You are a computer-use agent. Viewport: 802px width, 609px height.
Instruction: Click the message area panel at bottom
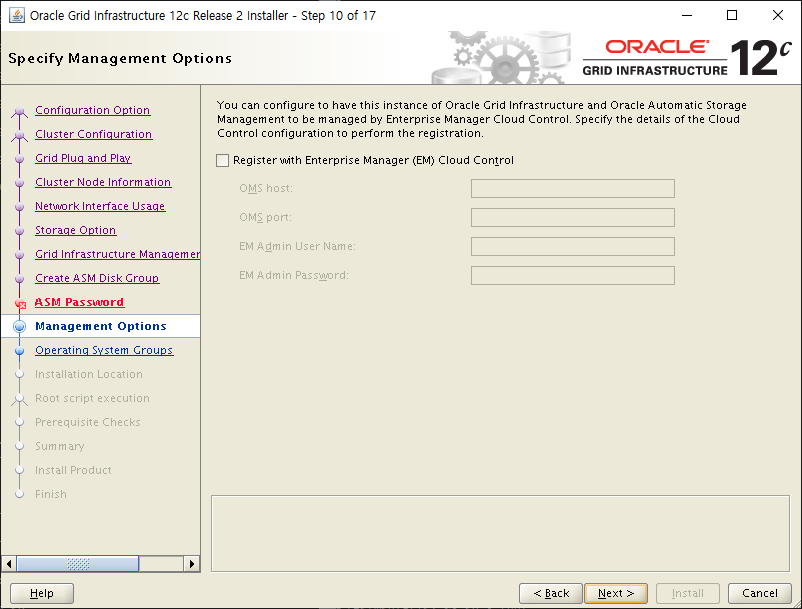point(500,533)
